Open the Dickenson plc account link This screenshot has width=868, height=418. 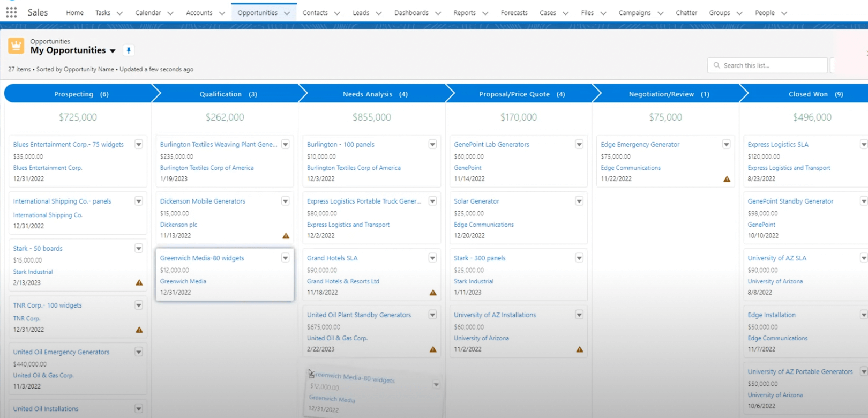coord(178,225)
